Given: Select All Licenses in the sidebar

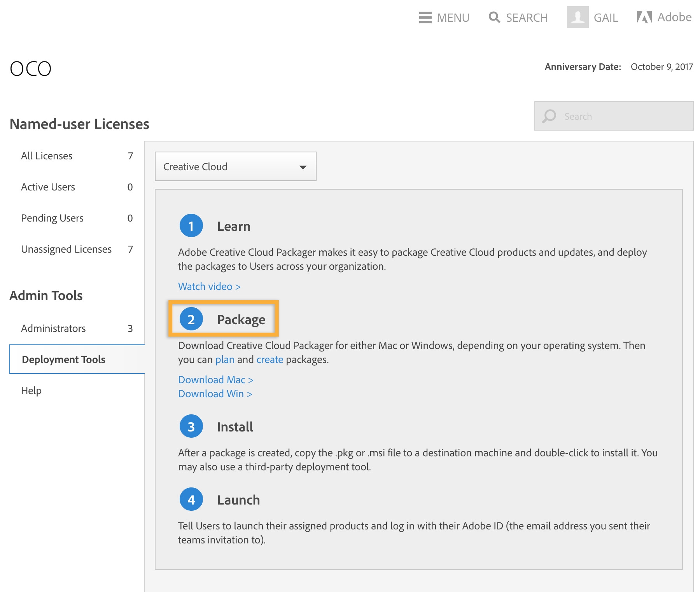Looking at the screenshot, I should (x=47, y=155).
